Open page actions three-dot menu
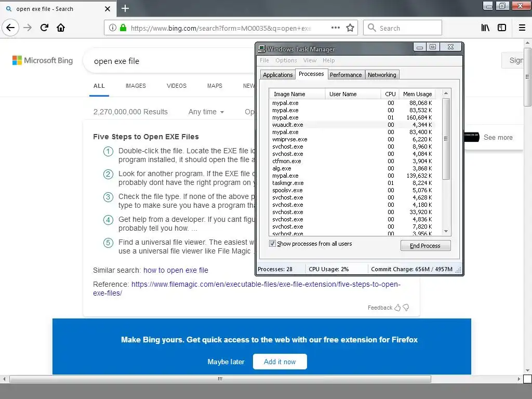 (335, 28)
